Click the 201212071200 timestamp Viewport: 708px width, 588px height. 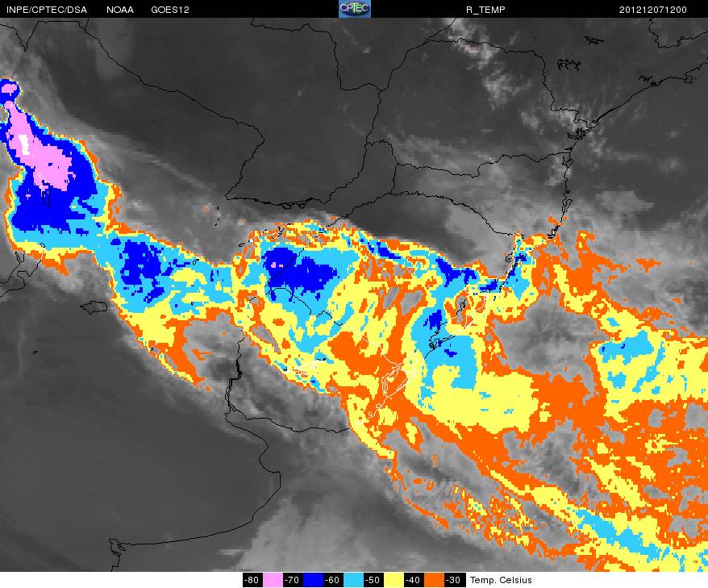(x=653, y=10)
